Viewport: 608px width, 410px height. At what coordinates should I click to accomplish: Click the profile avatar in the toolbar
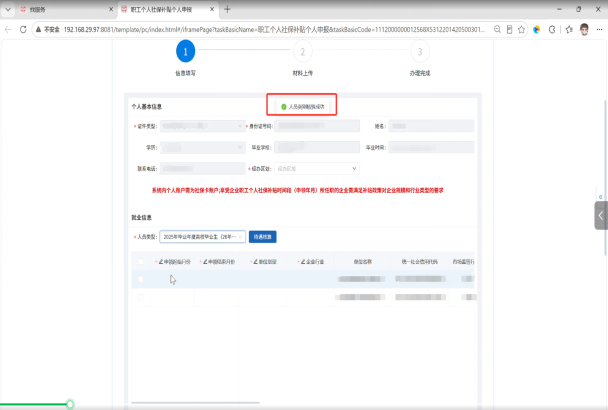coord(584,29)
